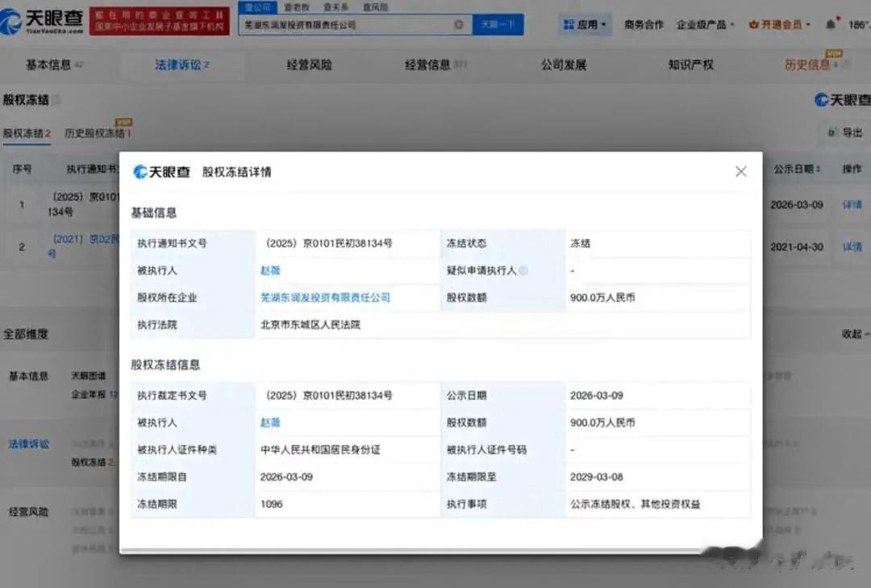Screen dimensions: 871x588
Task: Click the 冻结期限 value 1096
Action: tap(271, 505)
